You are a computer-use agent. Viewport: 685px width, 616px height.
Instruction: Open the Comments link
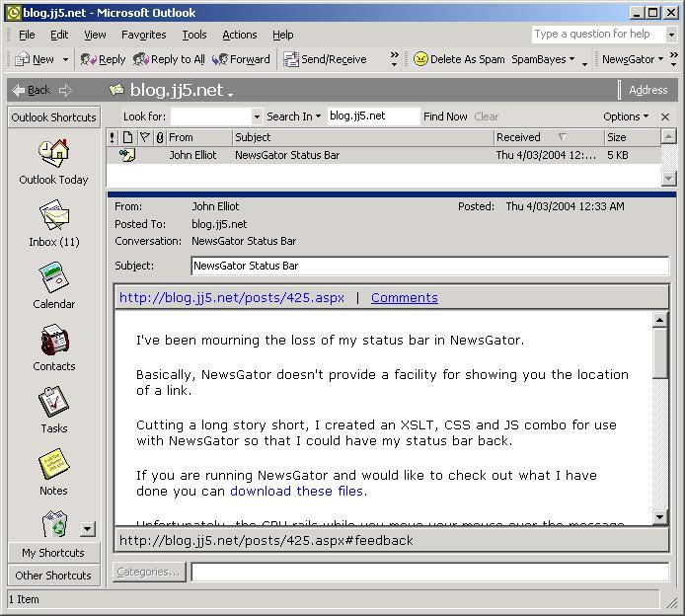click(x=405, y=297)
